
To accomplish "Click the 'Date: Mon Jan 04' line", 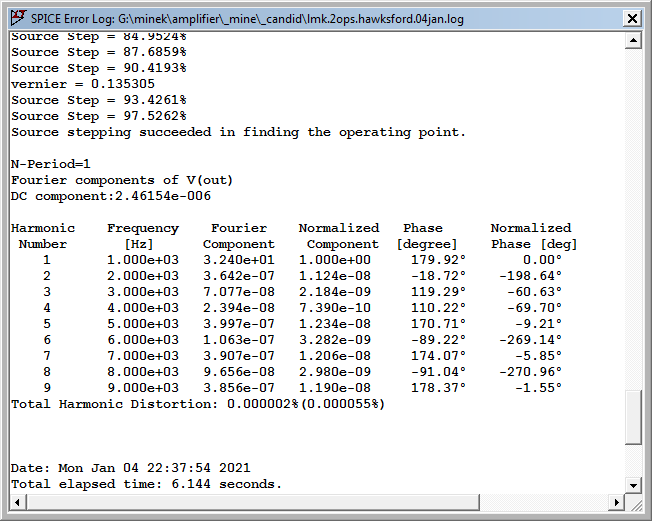I will pyautogui.click(x=131, y=468).
